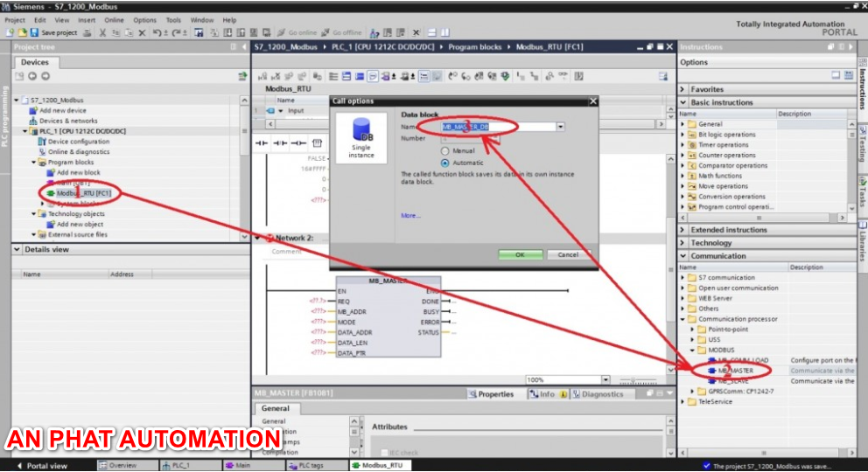Open the data block Name dropdown
868x472 pixels.
[x=560, y=127]
